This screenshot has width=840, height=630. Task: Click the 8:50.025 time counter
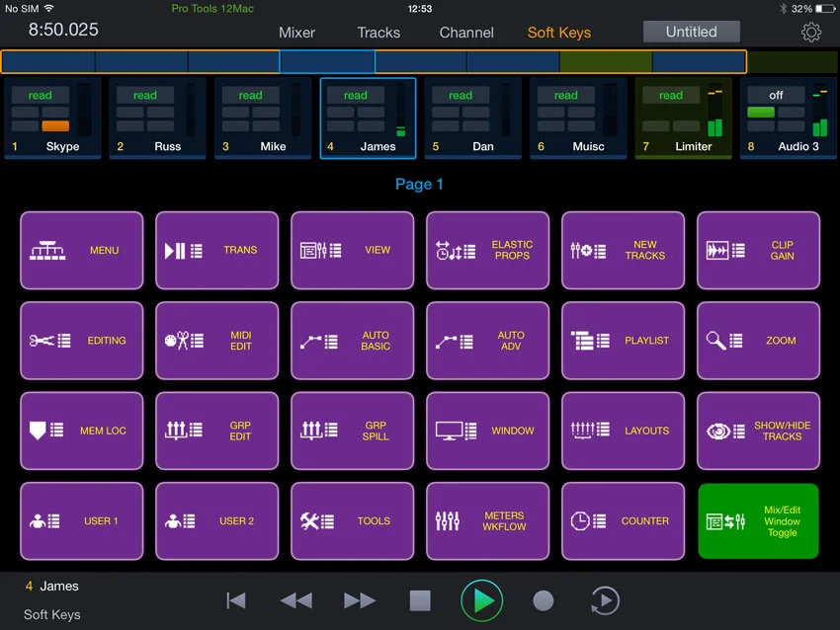pyautogui.click(x=63, y=30)
